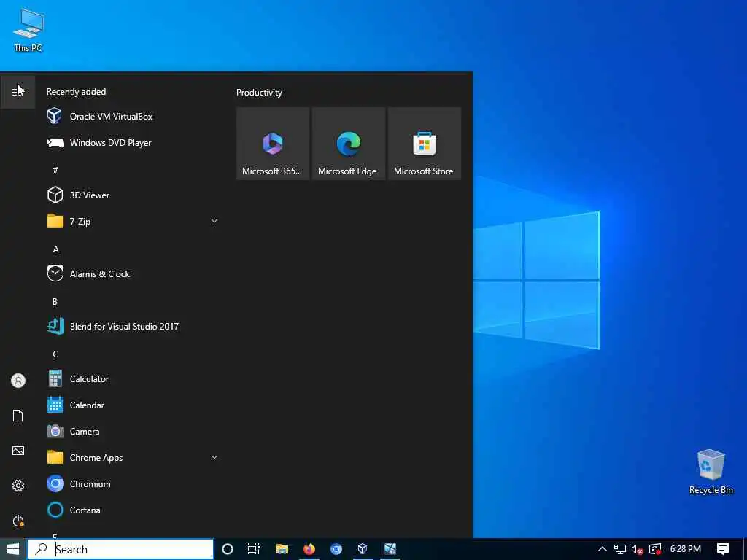Open tray icon with red badge

655,549
